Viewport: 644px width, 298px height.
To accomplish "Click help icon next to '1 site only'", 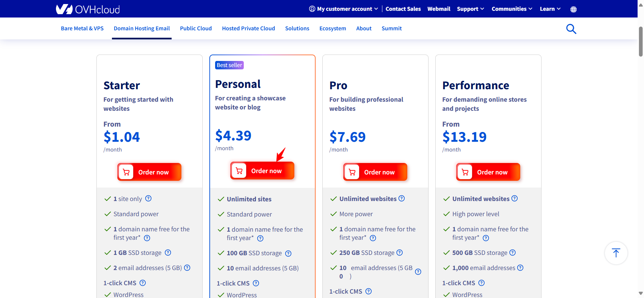I will coord(148,198).
